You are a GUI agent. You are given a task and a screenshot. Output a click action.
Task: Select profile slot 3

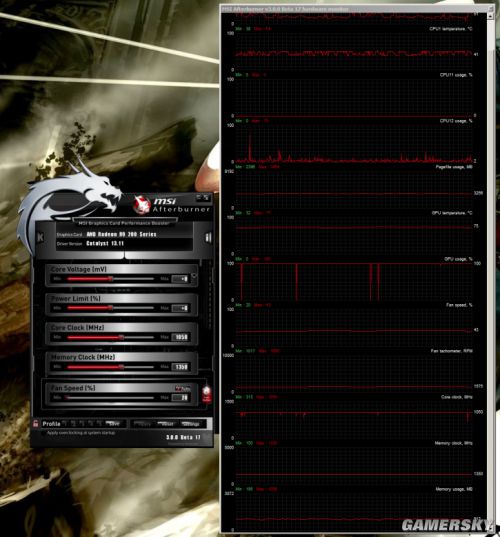tap(82, 423)
